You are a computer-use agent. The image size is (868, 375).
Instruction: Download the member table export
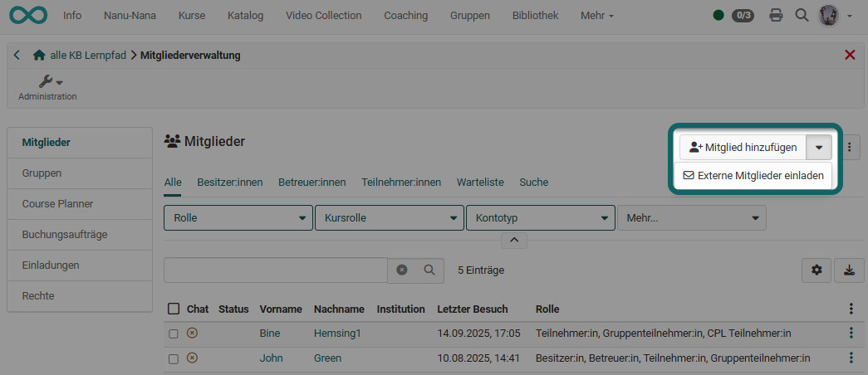click(x=849, y=270)
